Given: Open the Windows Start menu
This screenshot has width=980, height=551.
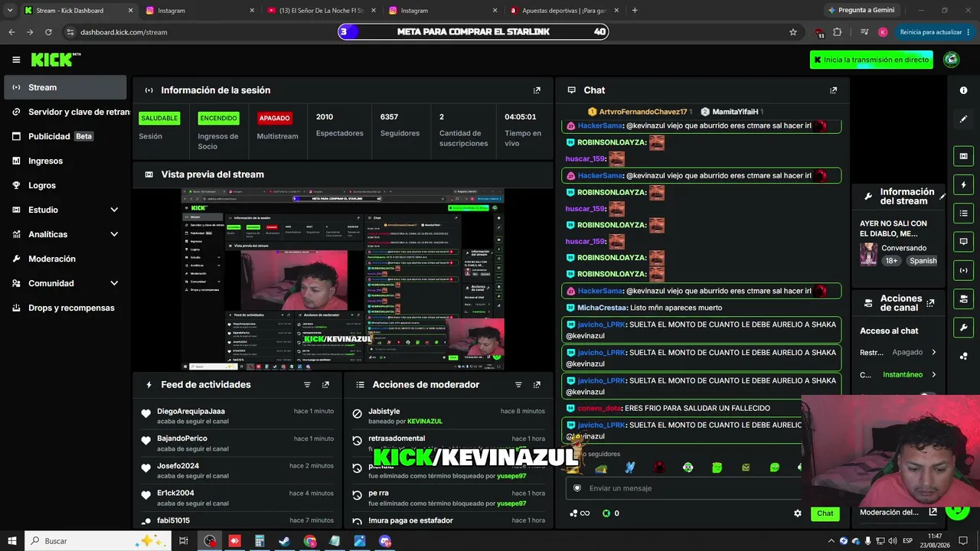Looking at the screenshot, I should pyautogui.click(x=12, y=541).
